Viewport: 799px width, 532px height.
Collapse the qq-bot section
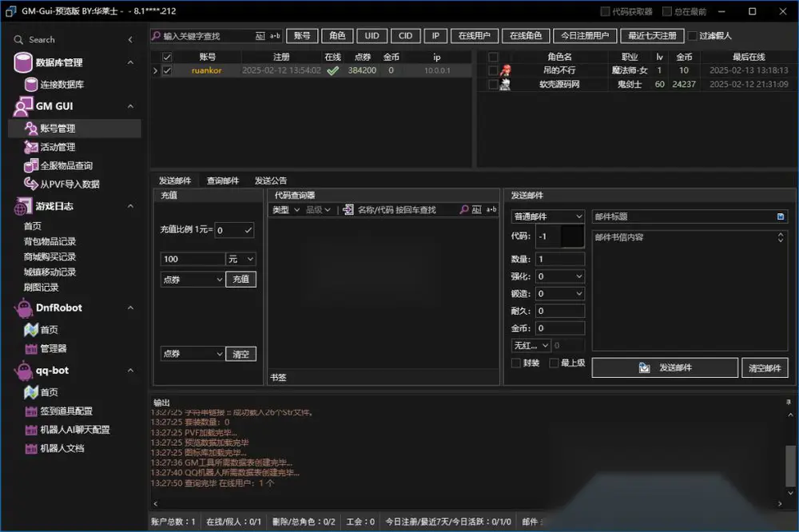pos(130,371)
